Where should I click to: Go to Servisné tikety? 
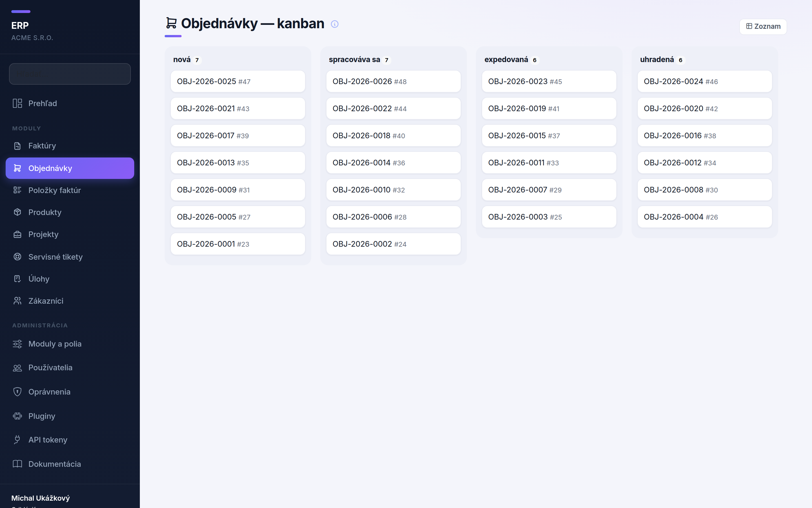(70, 257)
